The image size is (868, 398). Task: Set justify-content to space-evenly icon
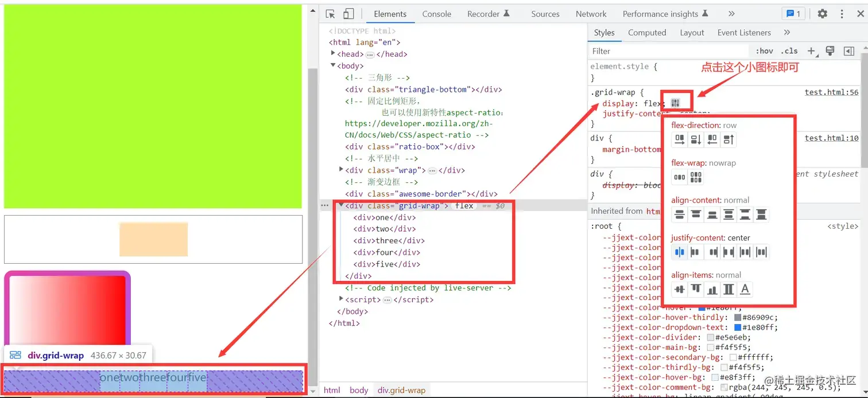click(x=762, y=252)
